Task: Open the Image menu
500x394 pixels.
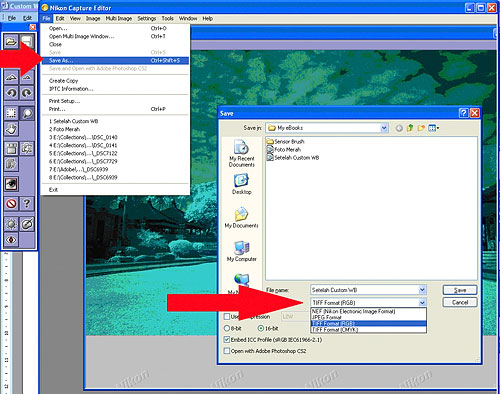Action: click(93, 18)
